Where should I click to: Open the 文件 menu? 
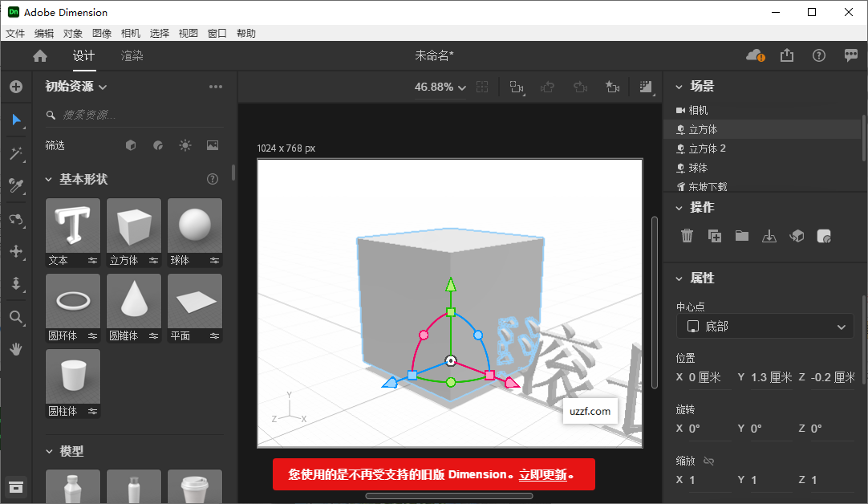pyautogui.click(x=15, y=33)
